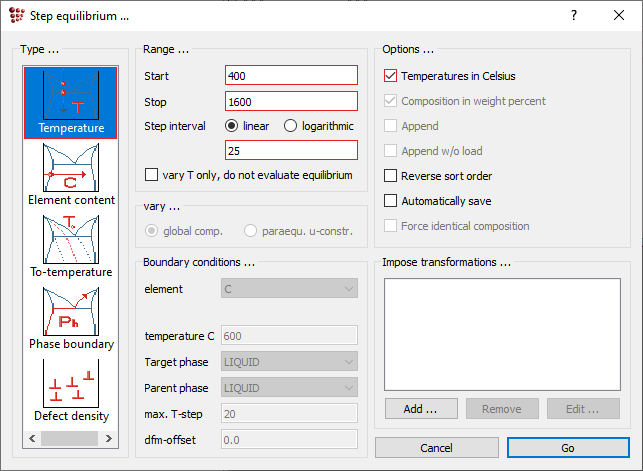
Task: Choose the Element content step type
Action: coord(71,171)
